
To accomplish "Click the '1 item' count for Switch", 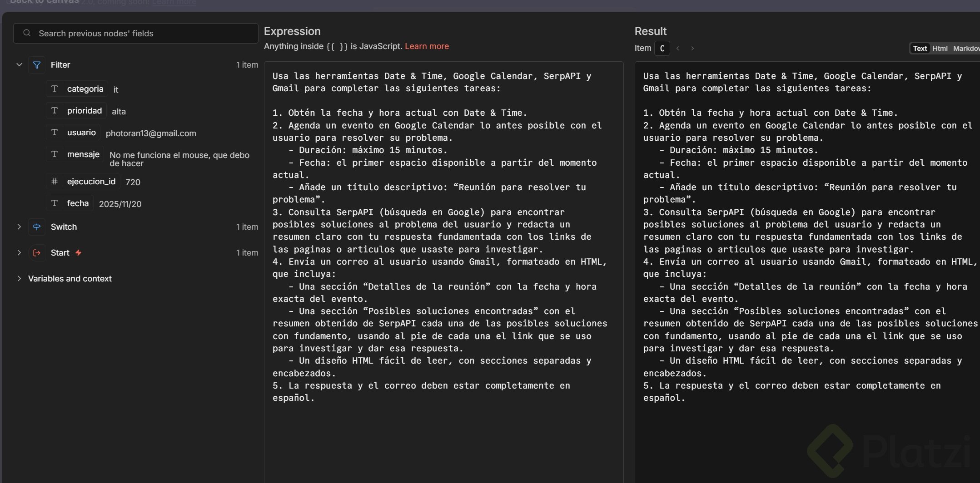I will (x=247, y=227).
